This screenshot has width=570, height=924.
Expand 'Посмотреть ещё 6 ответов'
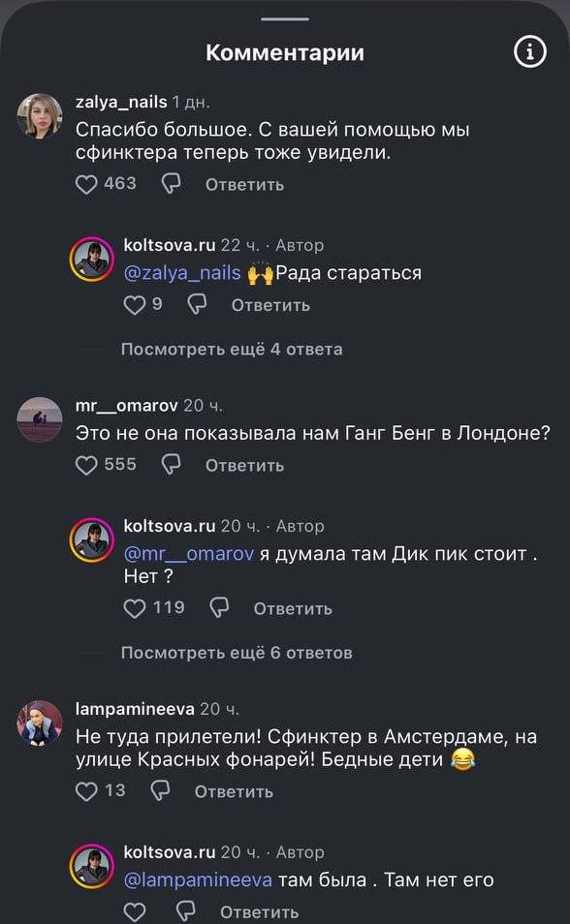pyautogui.click(x=237, y=653)
